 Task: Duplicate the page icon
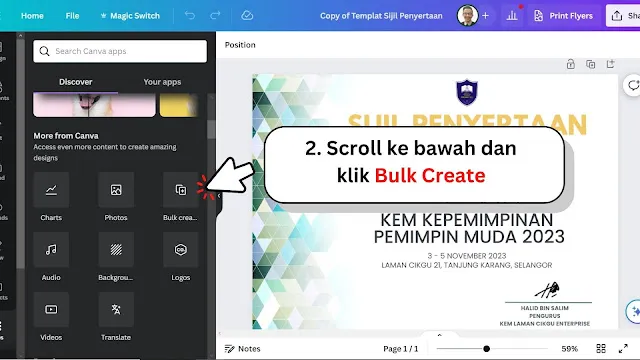coord(591,64)
